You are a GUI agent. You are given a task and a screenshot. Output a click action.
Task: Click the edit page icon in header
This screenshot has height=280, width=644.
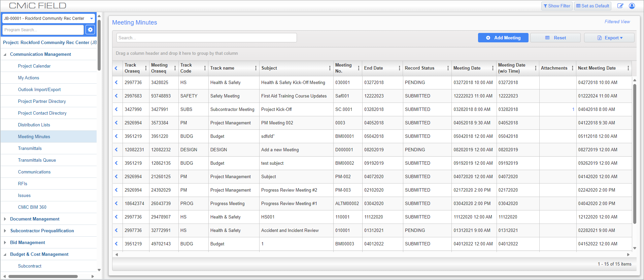point(620,6)
